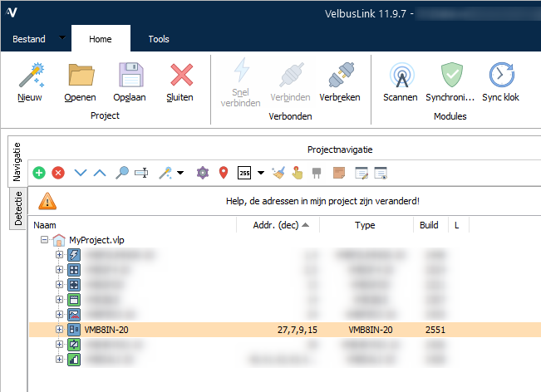Expand the four-square grid module row
Viewport: 541px width, 392px height.
tap(59, 269)
